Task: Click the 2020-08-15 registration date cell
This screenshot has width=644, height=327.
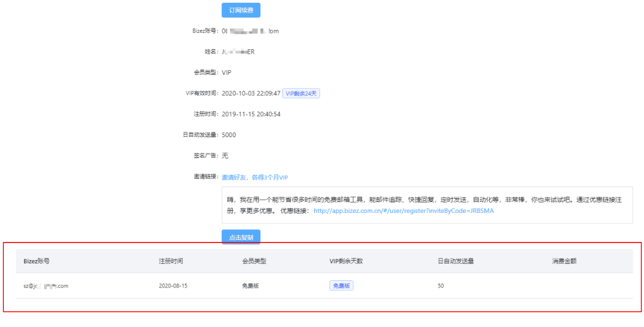Action: 173,286
